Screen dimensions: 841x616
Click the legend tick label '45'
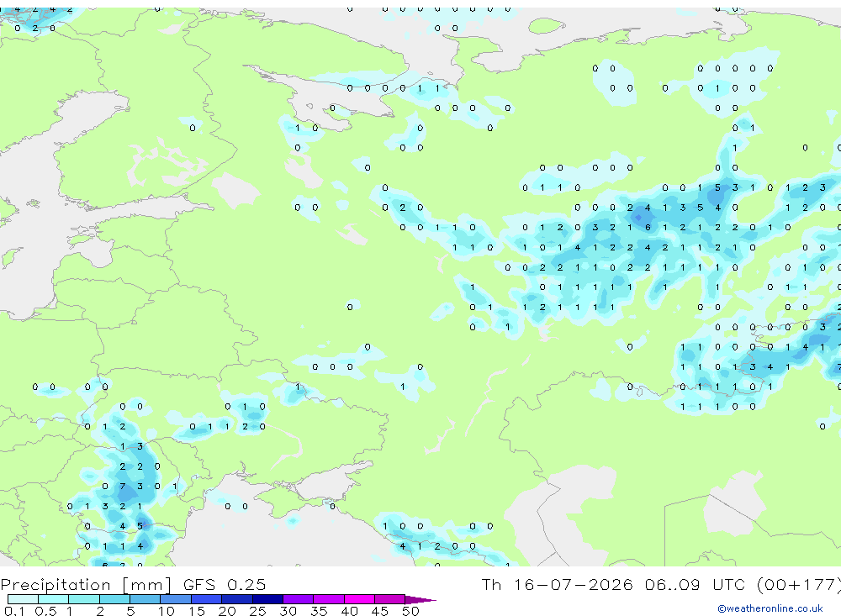pos(380,611)
